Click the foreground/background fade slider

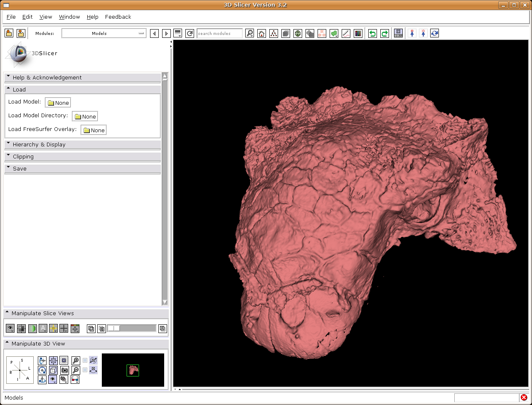coord(131,328)
